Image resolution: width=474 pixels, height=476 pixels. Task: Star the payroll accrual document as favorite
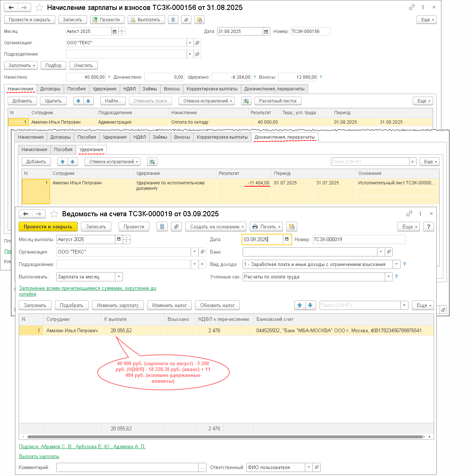(x=39, y=8)
